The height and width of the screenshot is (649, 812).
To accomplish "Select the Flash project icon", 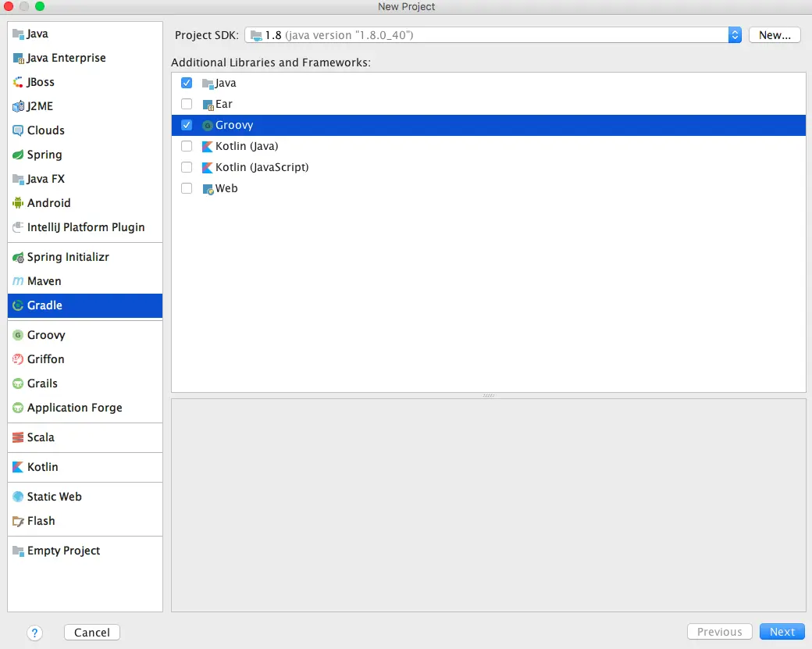I will 18,521.
